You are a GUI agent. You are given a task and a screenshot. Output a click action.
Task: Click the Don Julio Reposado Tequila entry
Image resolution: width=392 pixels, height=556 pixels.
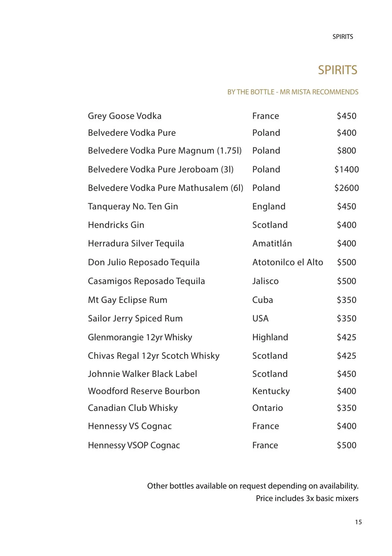click(x=144, y=262)
